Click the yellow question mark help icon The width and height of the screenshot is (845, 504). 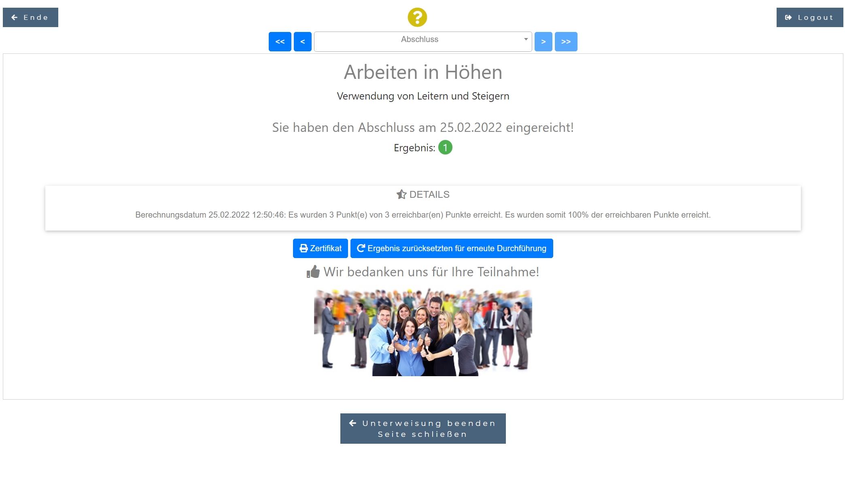click(417, 17)
